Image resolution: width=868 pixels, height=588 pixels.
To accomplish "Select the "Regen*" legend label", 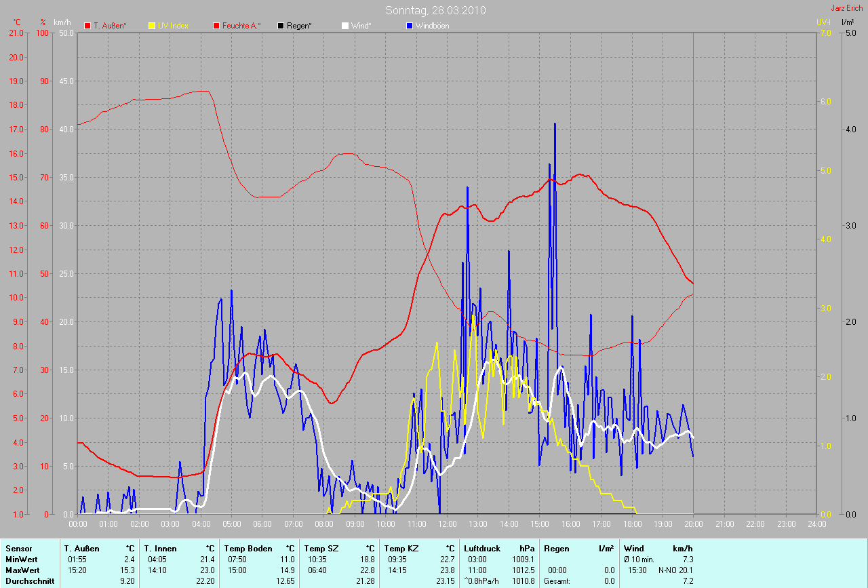I will coord(299,26).
